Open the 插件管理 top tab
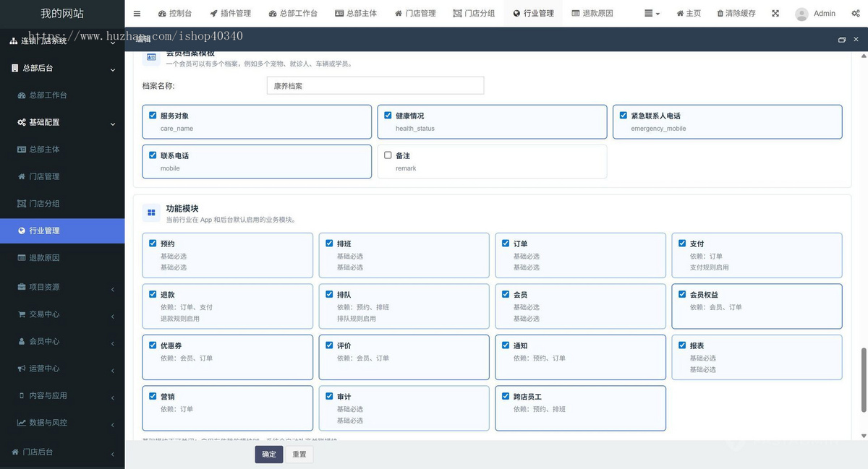The width and height of the screenshot is (868, 469). [x=231, y=14]
